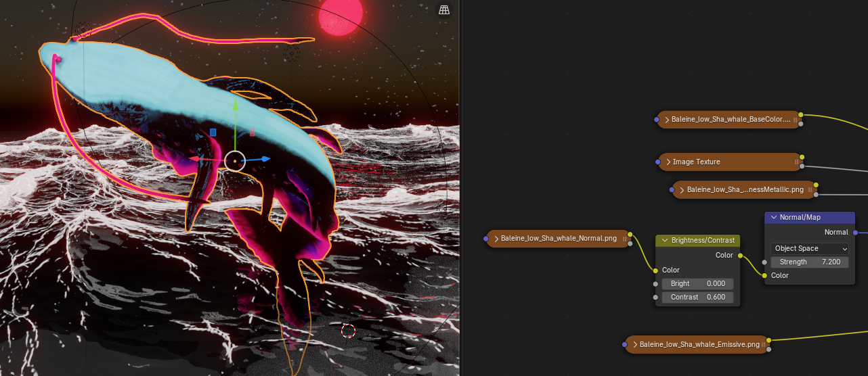Click the Brightness/Contrast node title
This screenshot has width=868, height=376.
point(703,240)
